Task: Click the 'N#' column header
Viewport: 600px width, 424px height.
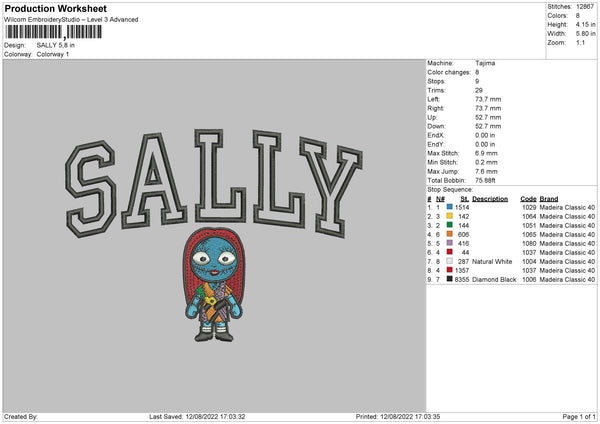Action: tap(440, 199)
